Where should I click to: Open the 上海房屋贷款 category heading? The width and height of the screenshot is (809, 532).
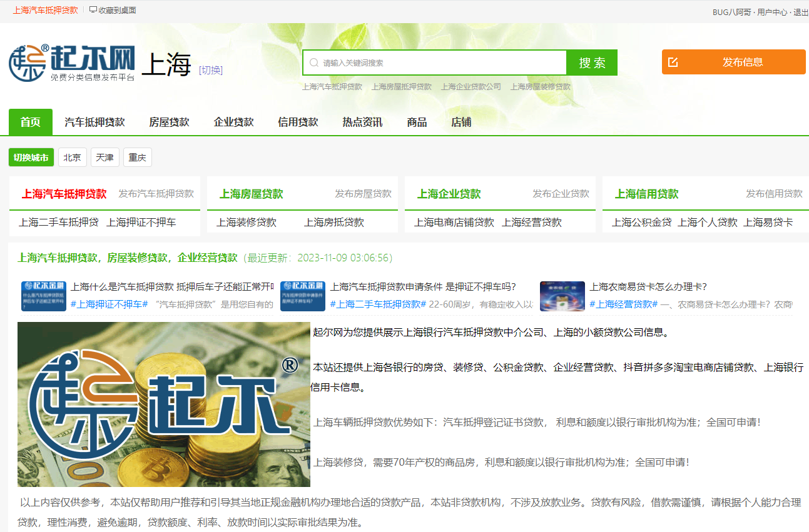tap(251, 194)
